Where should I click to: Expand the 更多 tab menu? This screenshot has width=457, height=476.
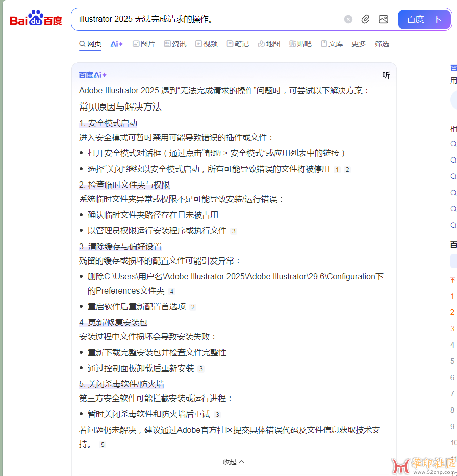click(x=359, y=44)
